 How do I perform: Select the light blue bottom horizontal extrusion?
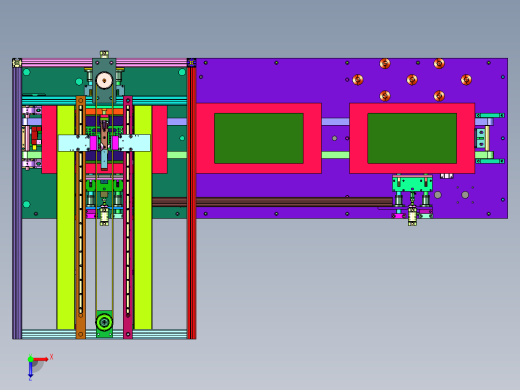pyautogui.click(x=104, y=334)
